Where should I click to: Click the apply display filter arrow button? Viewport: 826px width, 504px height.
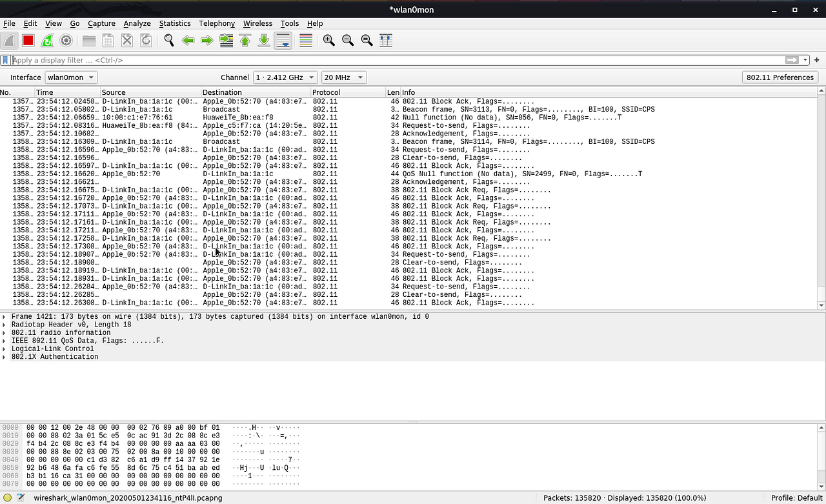point(792,60)
